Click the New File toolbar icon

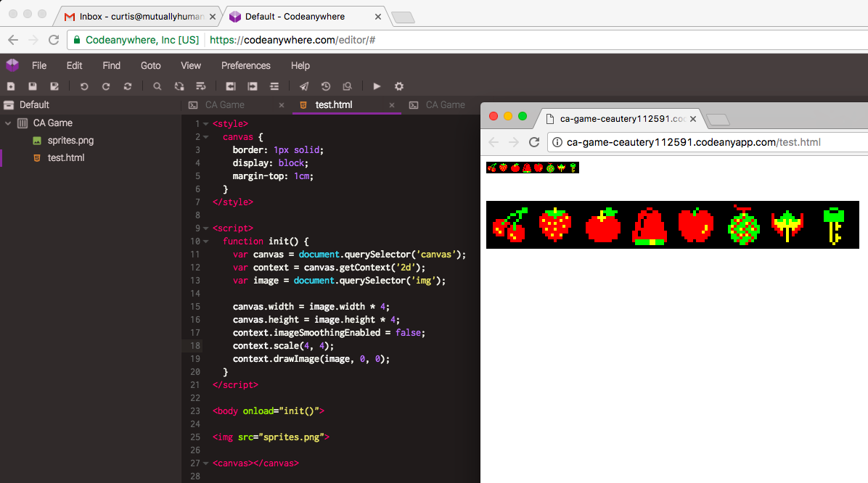(11, 86)
